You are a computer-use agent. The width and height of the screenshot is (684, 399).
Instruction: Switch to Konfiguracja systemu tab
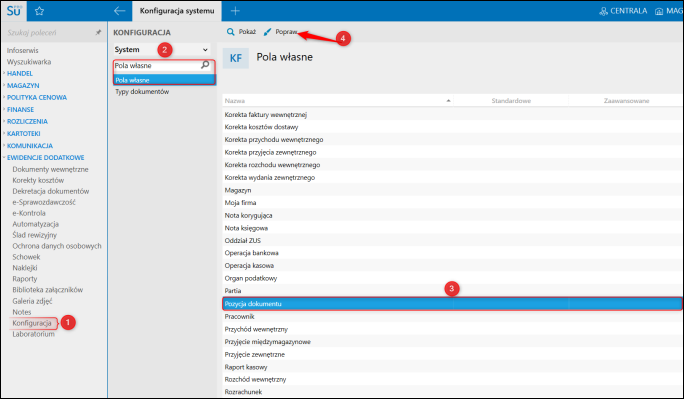177,11
